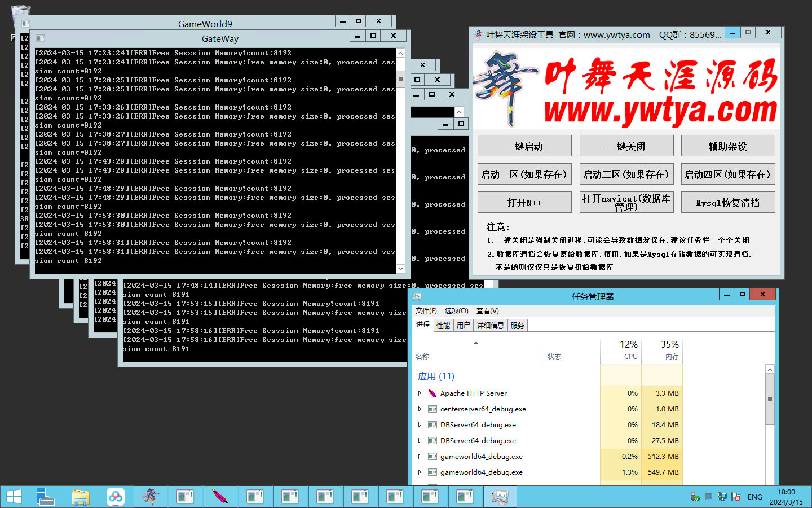The image size is (812, 508).
Task: Click the 512.3 MB memory value
Action: coord(663,457)
